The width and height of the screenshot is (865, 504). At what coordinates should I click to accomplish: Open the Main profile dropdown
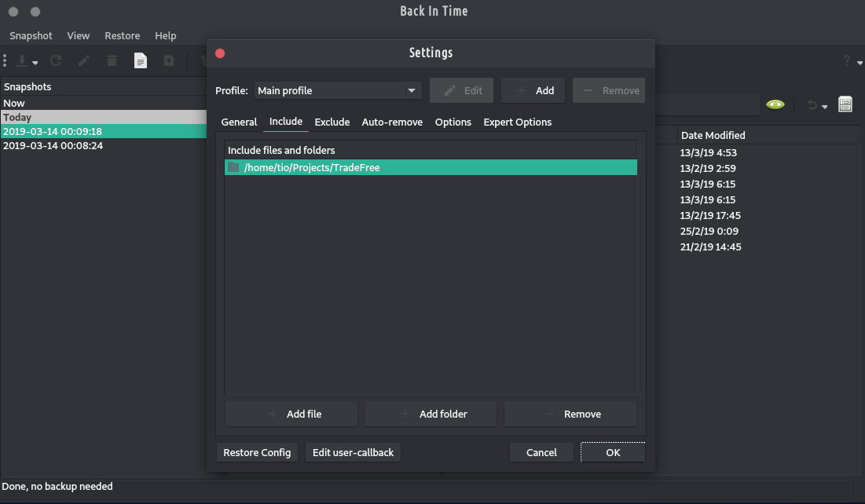tap(338, 90)
